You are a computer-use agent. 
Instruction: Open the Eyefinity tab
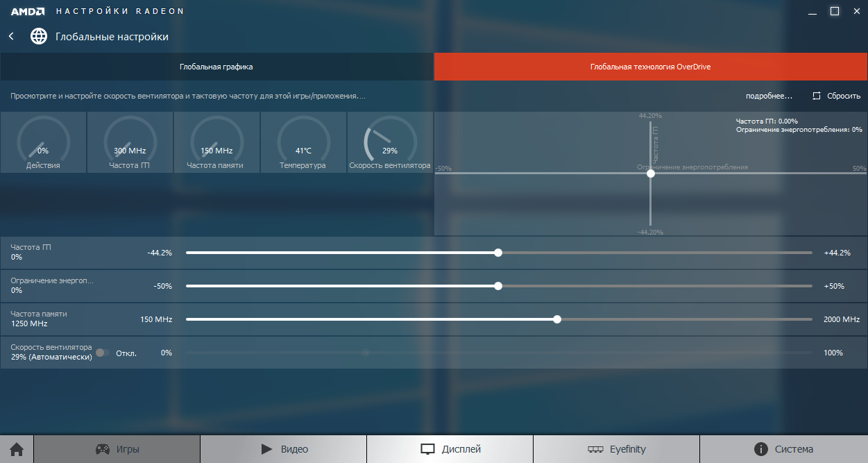617,449
